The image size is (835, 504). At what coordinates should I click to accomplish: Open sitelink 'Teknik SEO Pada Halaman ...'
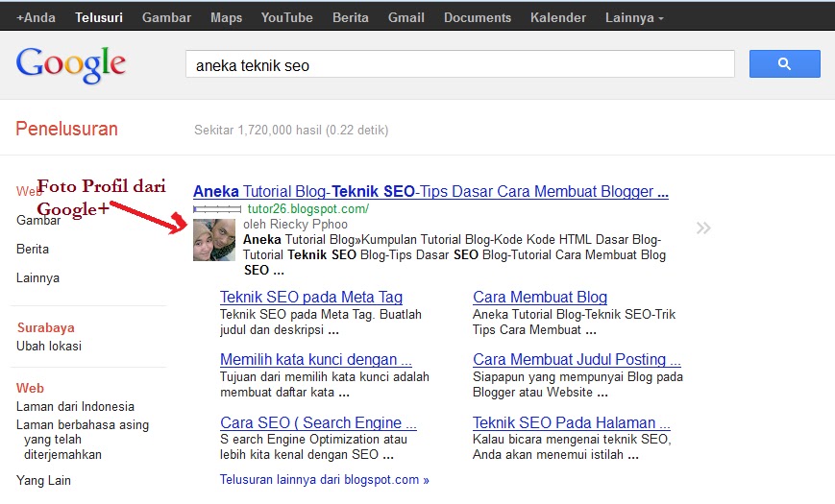[x=572, y=423]
